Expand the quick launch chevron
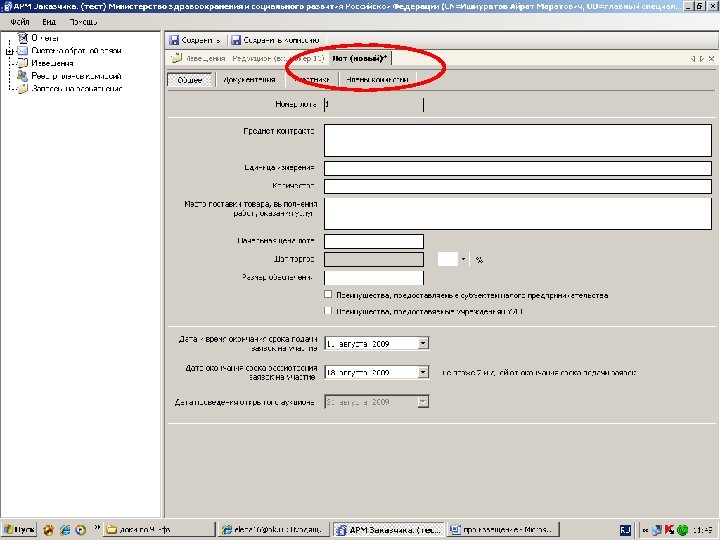 pyautogui.click(x=97, y=528)
